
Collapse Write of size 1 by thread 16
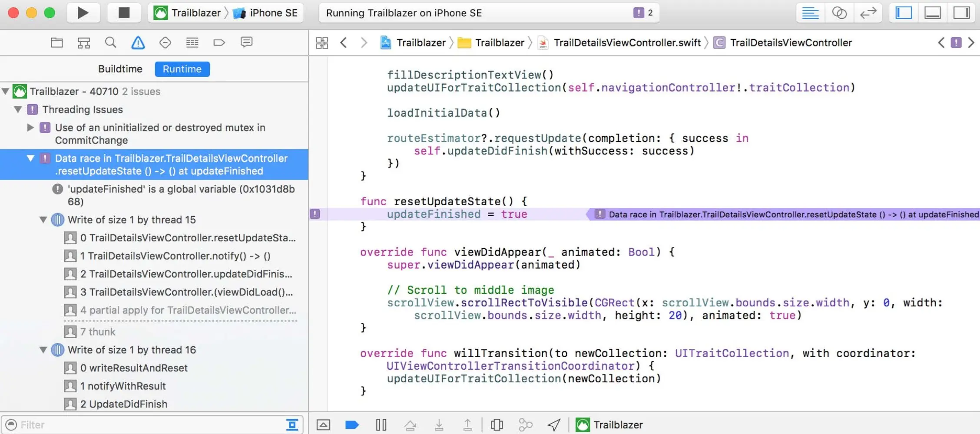pyautogui.click(x=43, y=350)
